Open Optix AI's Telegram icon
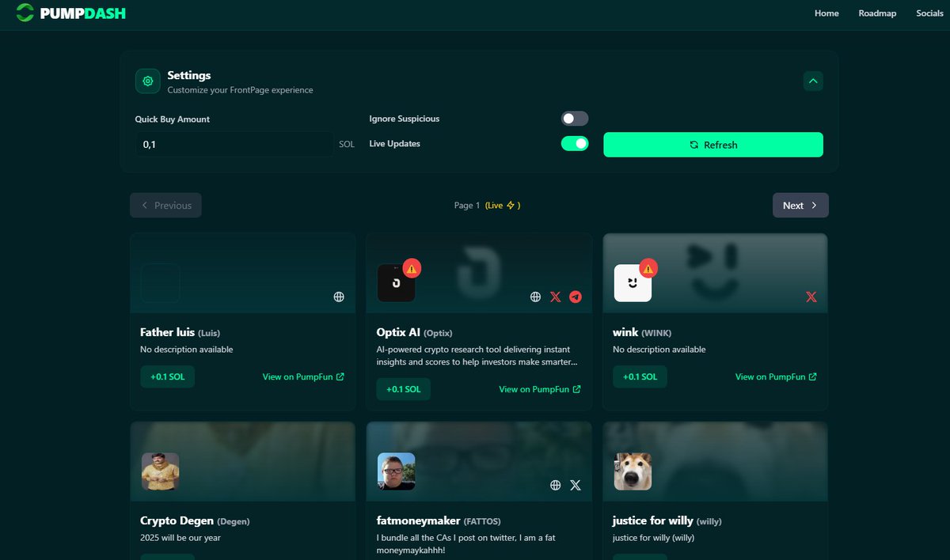This screenshot has height=560, width=950. point(576,297)
